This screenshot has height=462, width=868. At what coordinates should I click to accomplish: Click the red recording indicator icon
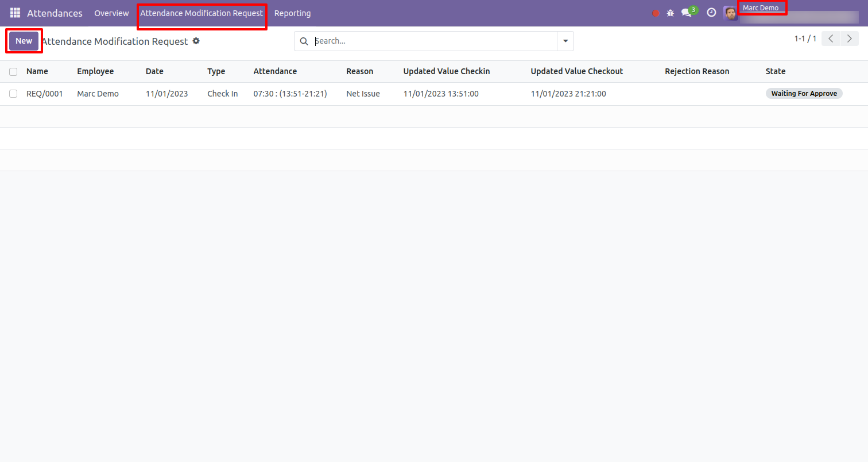[x=656, y=13]
